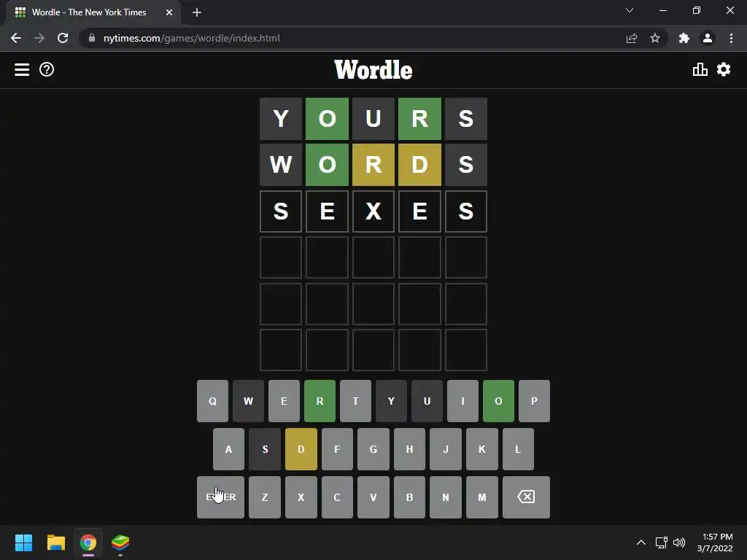Tap the H key on the keyboard

tap(410, 449)
